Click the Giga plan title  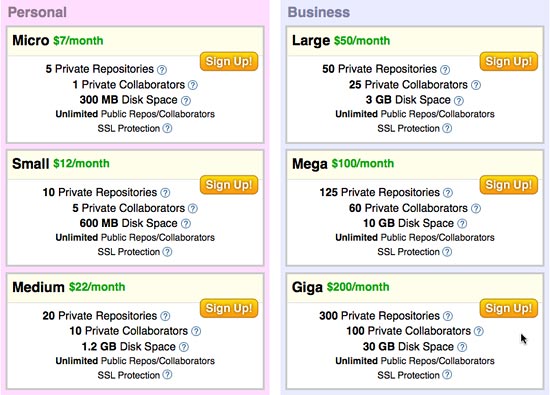click(x=307, y=288)
